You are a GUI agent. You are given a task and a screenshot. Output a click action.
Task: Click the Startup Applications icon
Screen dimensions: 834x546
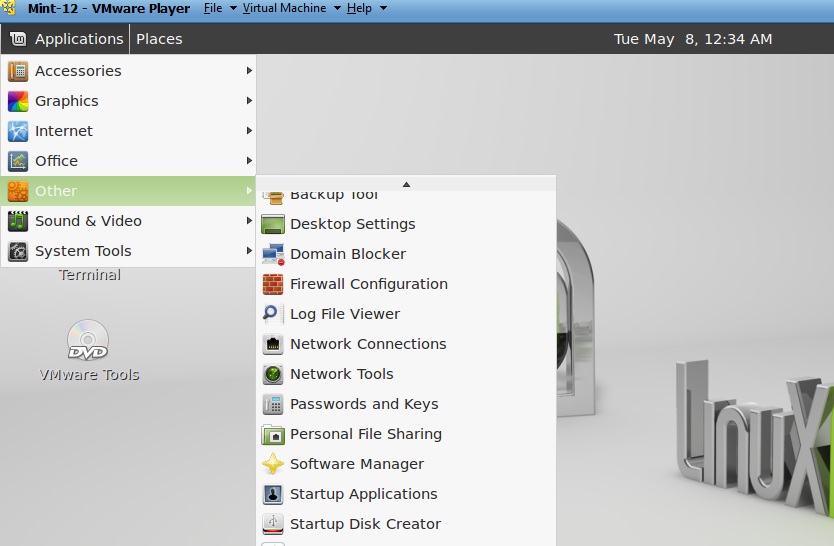[x=273, y=494]
